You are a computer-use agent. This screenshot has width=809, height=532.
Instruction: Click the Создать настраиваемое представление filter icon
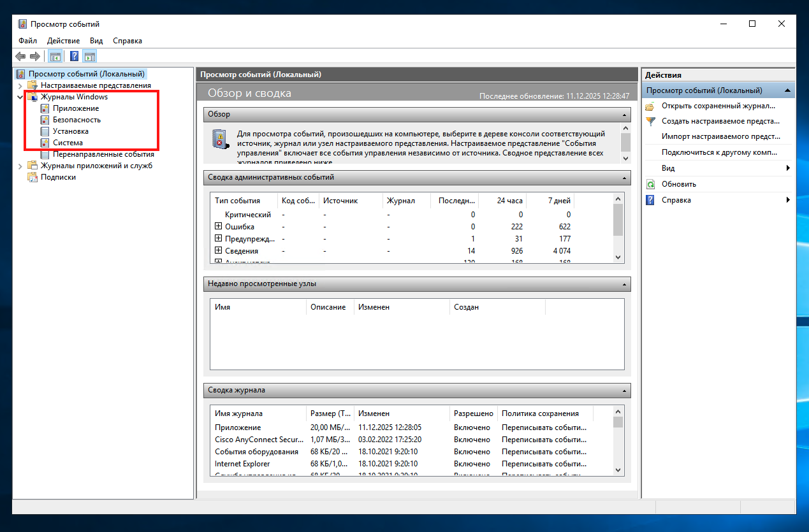(652, 121)
